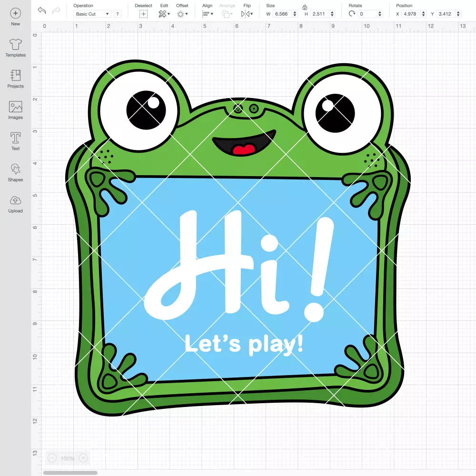Select the Let's play! text on canvas
Screen dimensions: 476x476
tap(244, 344)
